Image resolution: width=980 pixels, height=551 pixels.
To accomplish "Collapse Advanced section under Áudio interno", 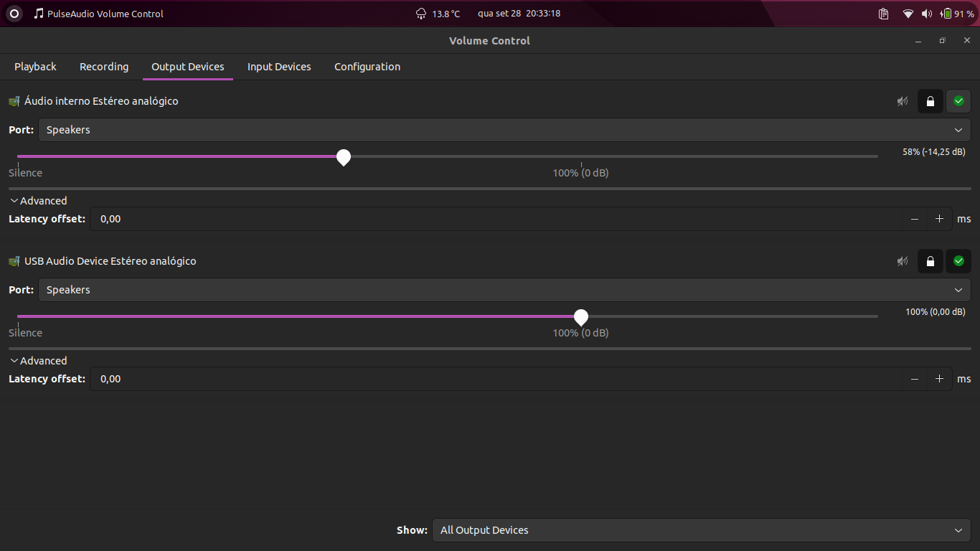I will [39, 201].
